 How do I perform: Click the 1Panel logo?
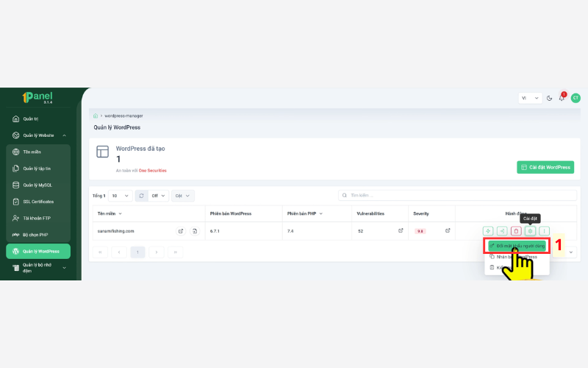pyautogui.click(x=37, y=97)
